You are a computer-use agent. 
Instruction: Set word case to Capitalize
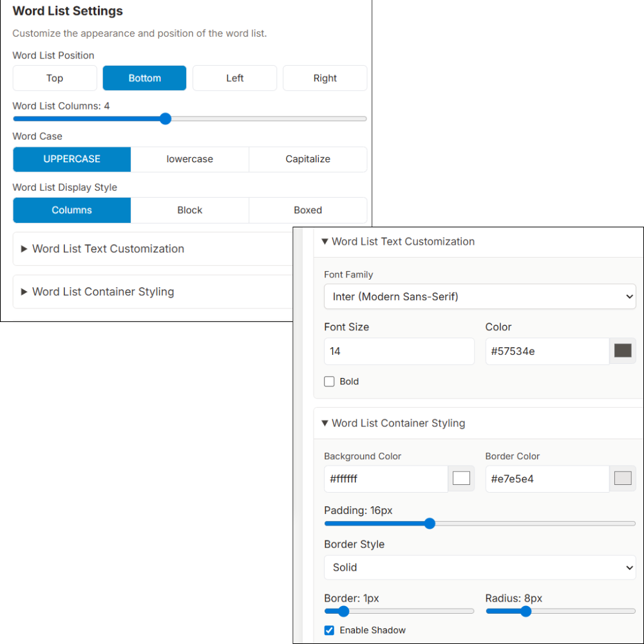(308, 159)
